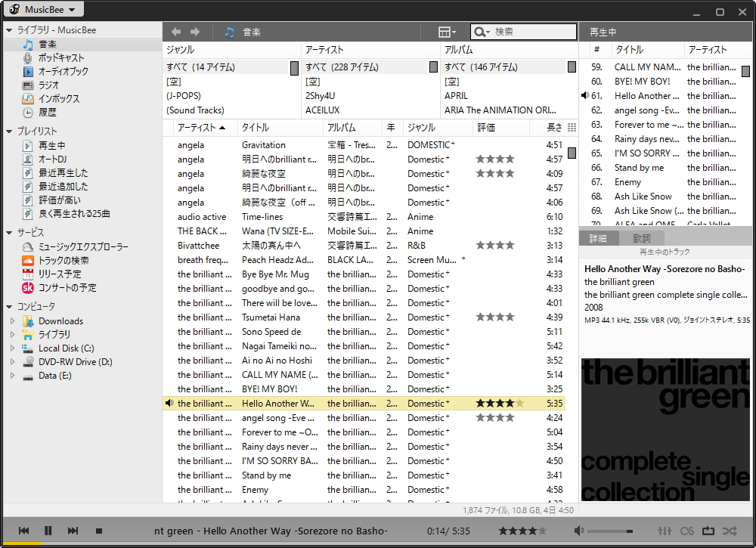The height and width of the screenshot is (548, 756).
Task: Skip to the next track button
Action: [73, 531]
